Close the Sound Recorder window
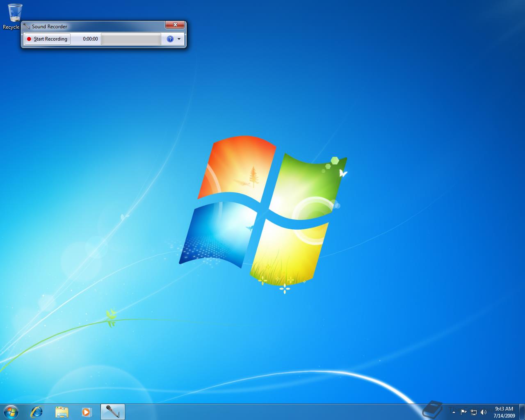525x420 pixels. coord(175,25)
